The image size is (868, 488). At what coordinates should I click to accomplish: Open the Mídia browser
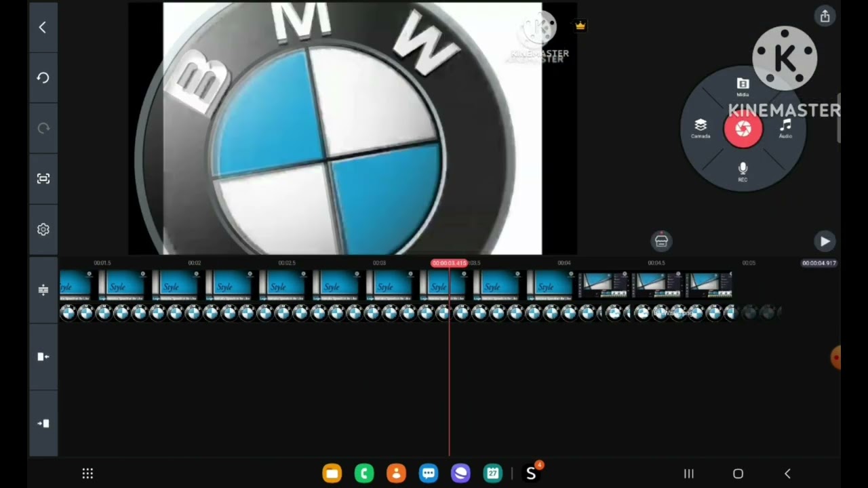pyautogui.click(x=743, y=87)
